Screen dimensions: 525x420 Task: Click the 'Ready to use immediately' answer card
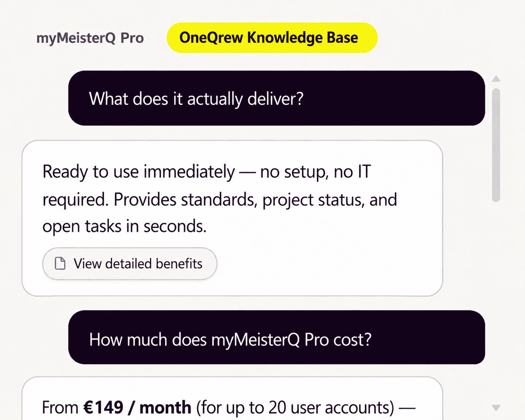[x=233, y=218]
